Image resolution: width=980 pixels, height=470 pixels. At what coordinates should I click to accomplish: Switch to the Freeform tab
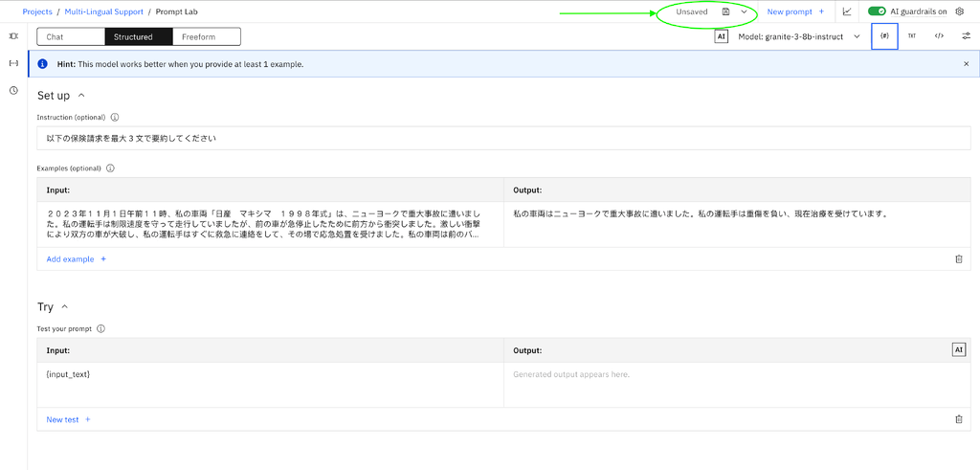click(207, 37)
